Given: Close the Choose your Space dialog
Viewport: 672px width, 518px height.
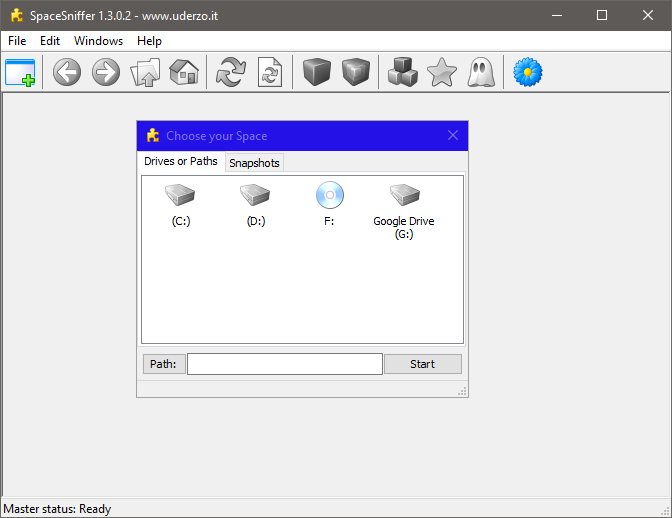Looking at the screenshot, I should 453,135.
